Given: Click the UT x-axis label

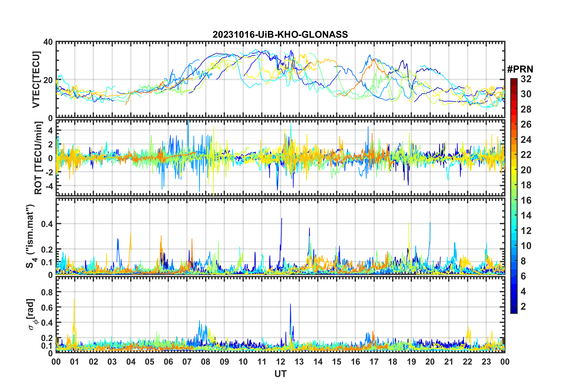Looking at the screenshot, I should [x=280, y=374].
